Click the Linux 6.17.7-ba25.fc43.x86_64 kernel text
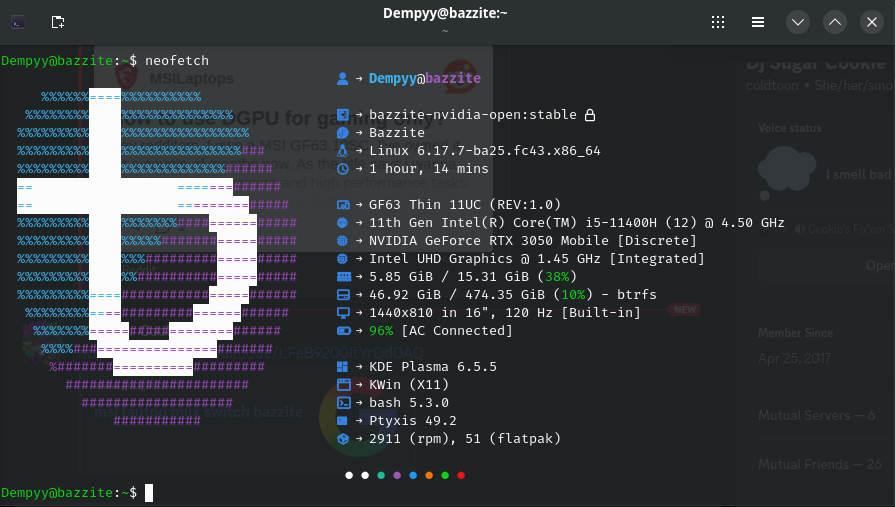Image resolution: width=895 pixels, height=507 pixels. [485, 151]
